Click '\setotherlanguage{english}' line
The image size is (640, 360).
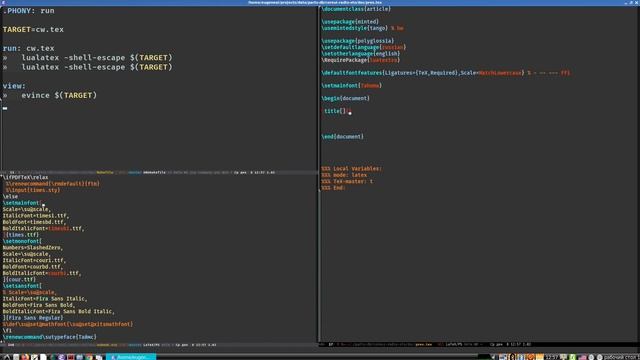[x=360, y=53]
